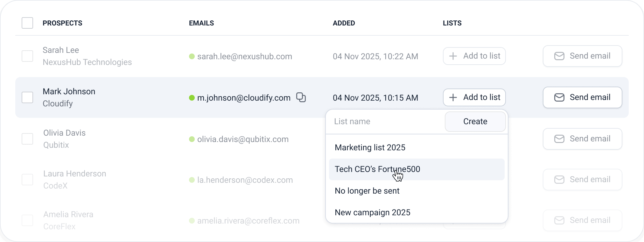
Task: Tick the Olivia Davis checkbox
Action: point(27,139)
